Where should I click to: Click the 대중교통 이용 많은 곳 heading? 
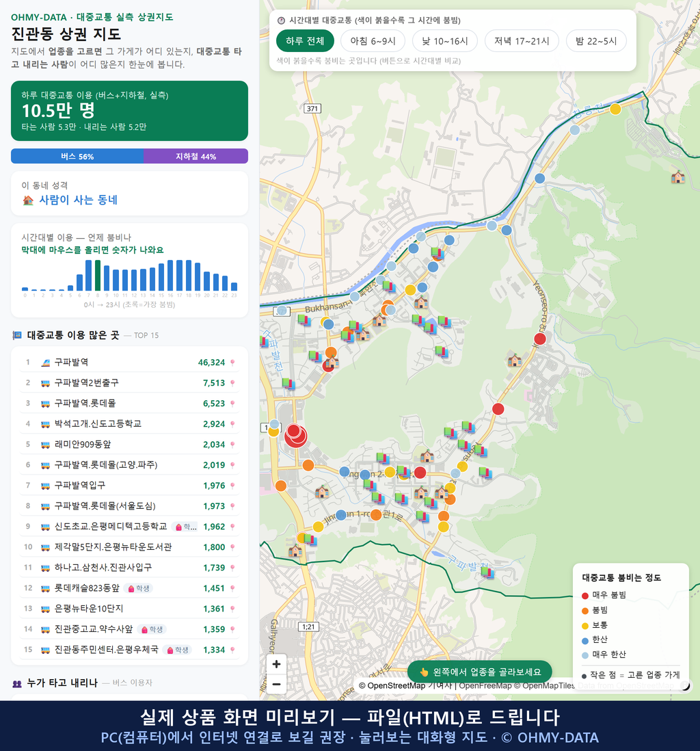click(x=72, y=335)
